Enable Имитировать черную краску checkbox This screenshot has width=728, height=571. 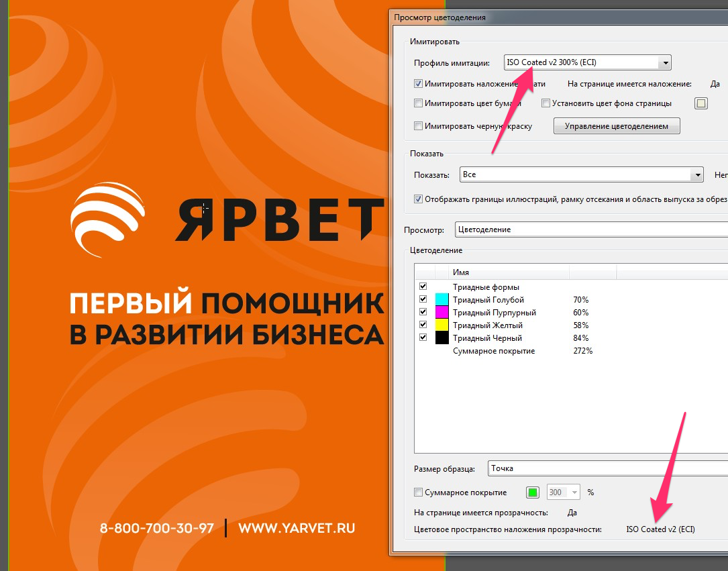tap(418, 125)
